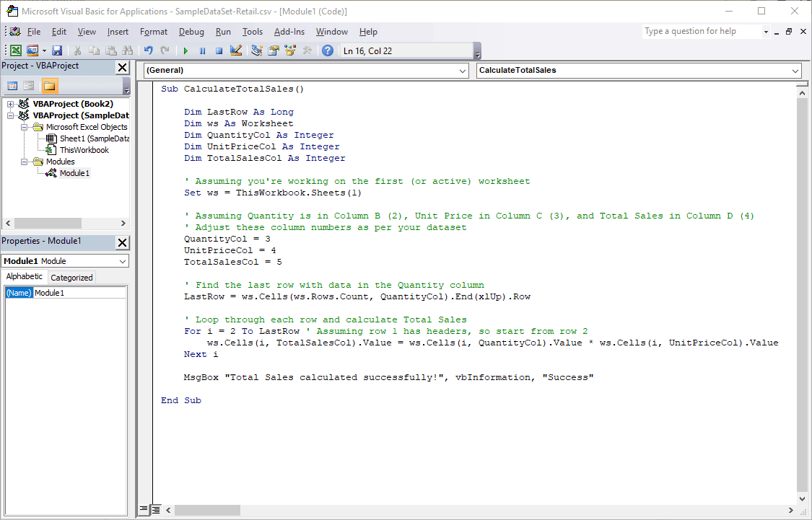Click the Paste clipboard icon
Screen dimensions: 812x520
[x=111, y=50]
